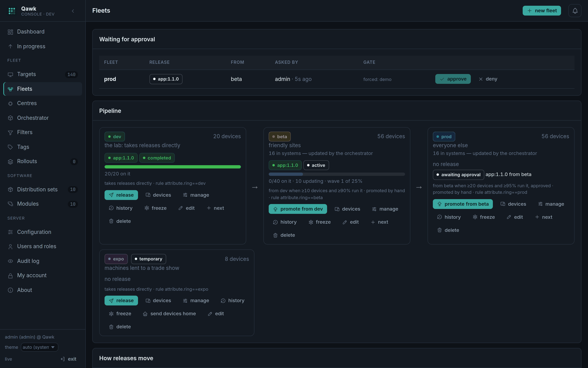Click the Tags icon in sidebar

[x=10, y=147]
